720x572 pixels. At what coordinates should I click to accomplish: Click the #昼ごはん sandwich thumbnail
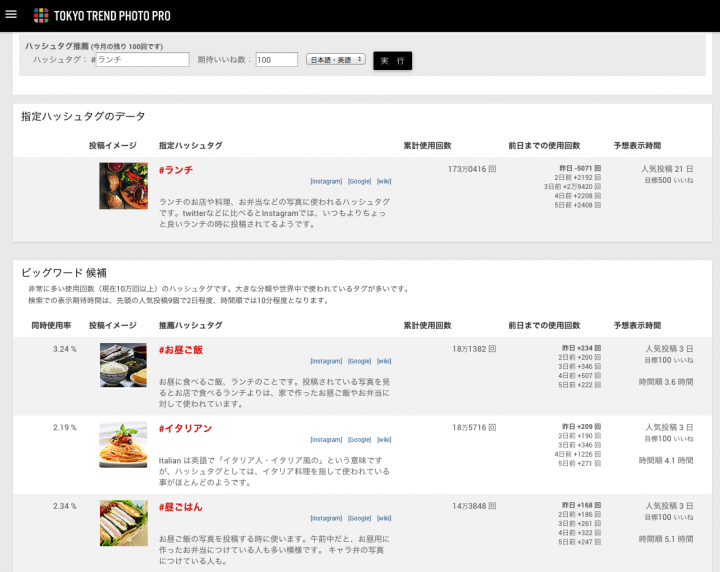point(123,522)
